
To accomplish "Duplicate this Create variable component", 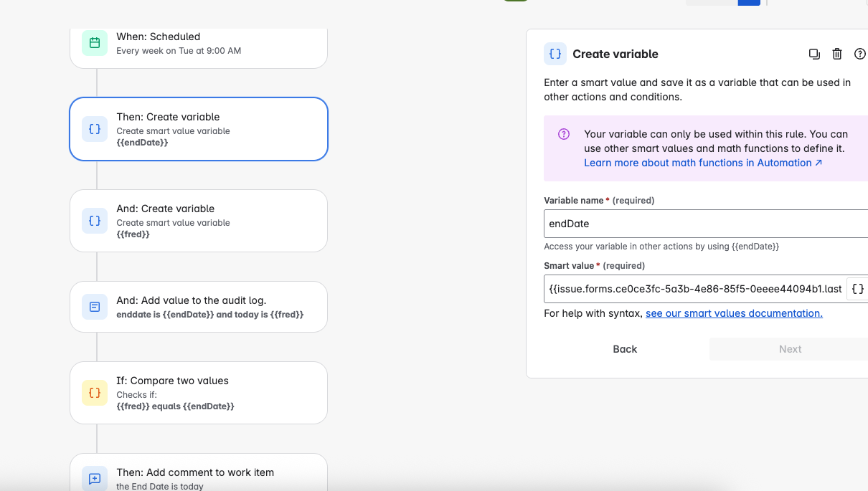I will tap(814, 54).
